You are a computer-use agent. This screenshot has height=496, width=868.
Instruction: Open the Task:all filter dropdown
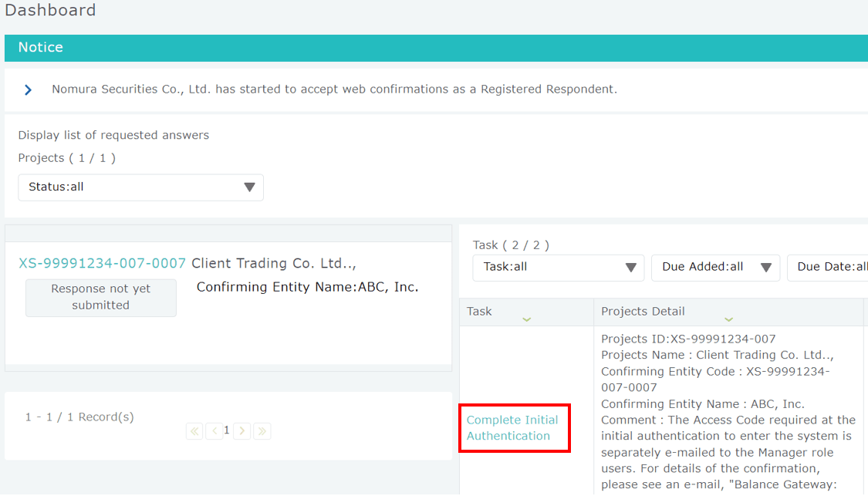(558, 267)
